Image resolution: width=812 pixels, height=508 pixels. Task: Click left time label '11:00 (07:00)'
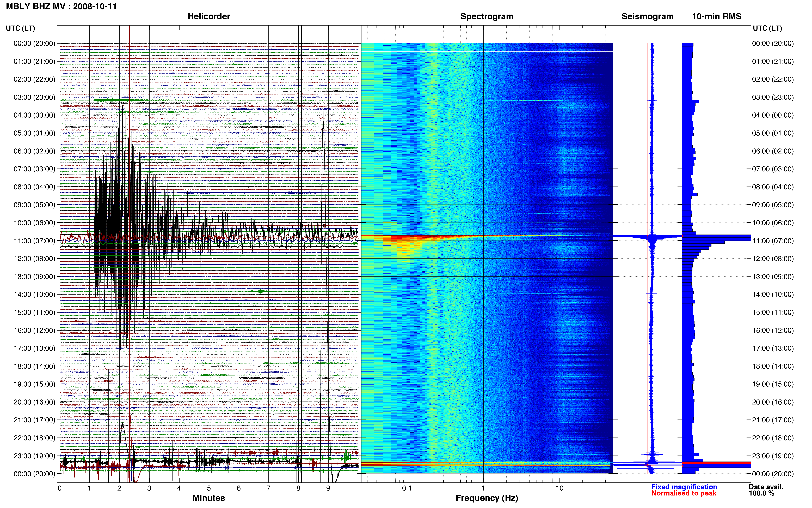pos(34,241)
